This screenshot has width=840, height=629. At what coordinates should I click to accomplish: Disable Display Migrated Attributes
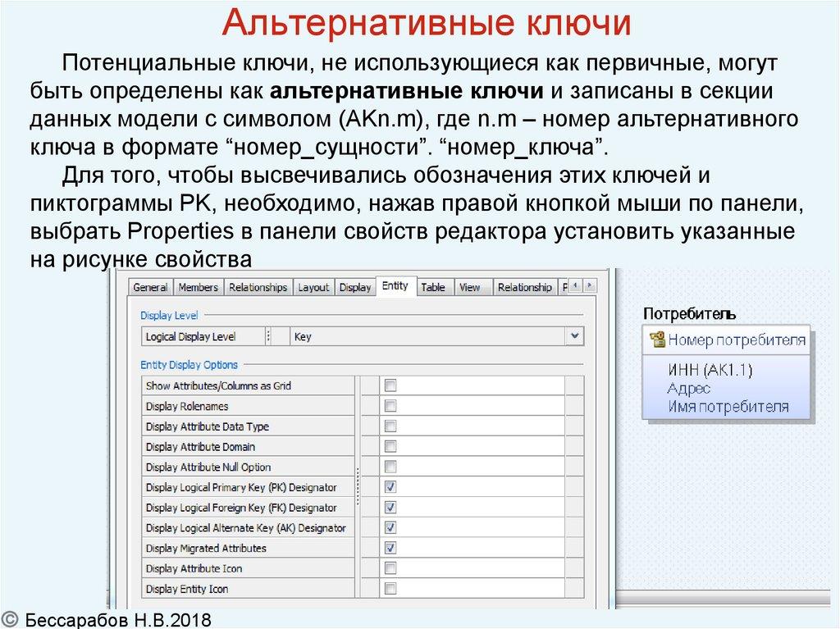point(390,548)
